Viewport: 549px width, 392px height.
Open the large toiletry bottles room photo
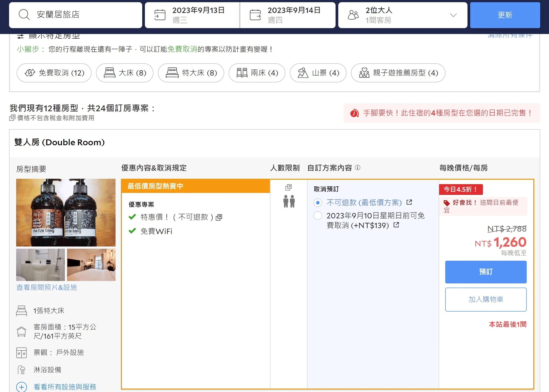coord(66,213)
